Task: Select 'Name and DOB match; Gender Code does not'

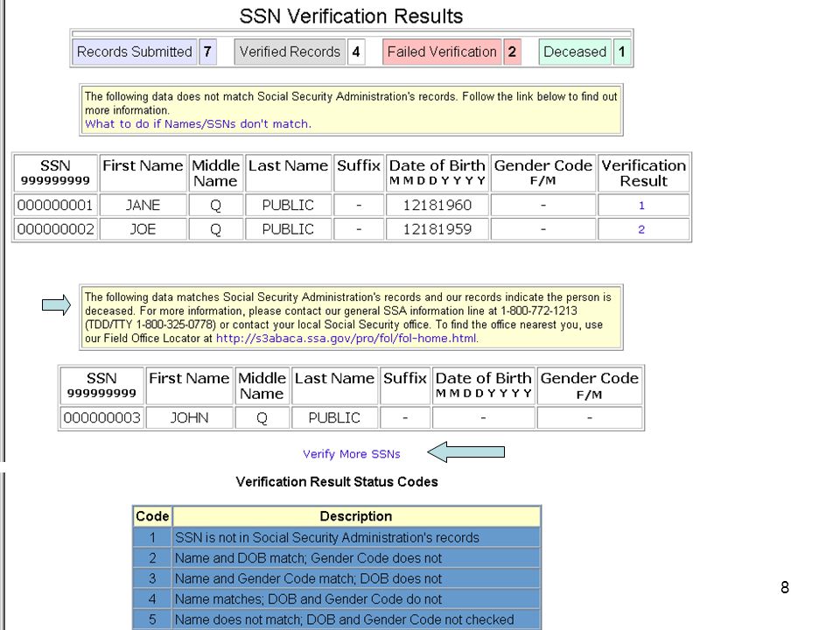Action: pyautogui.click(x=356, y=557)
